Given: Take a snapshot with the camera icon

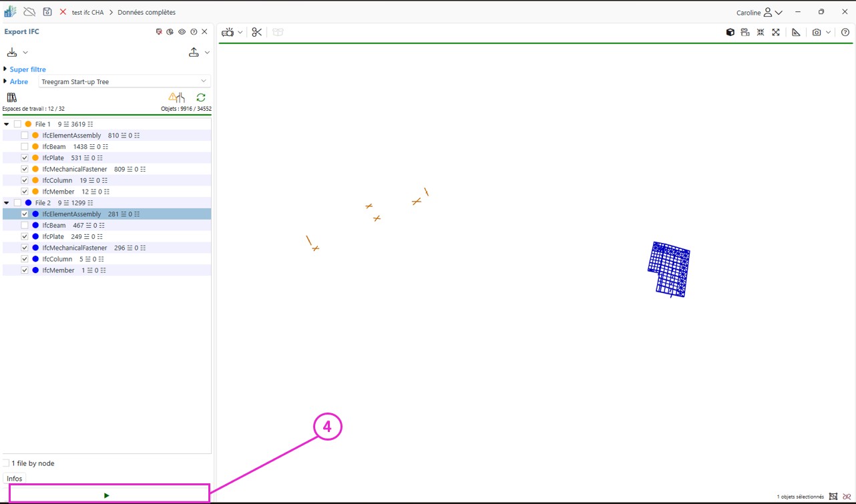Looking at the screenshot, I should [x=816, y=32].
